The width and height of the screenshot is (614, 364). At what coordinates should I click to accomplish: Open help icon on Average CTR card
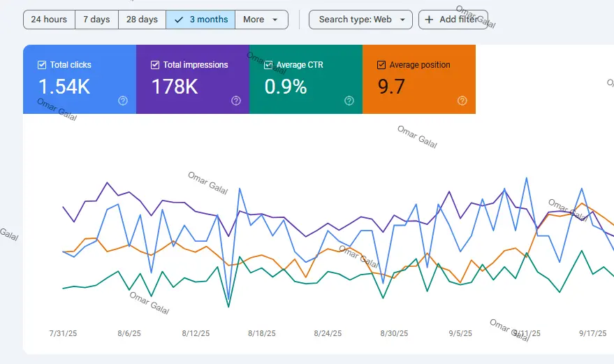[x=349, y=101]
